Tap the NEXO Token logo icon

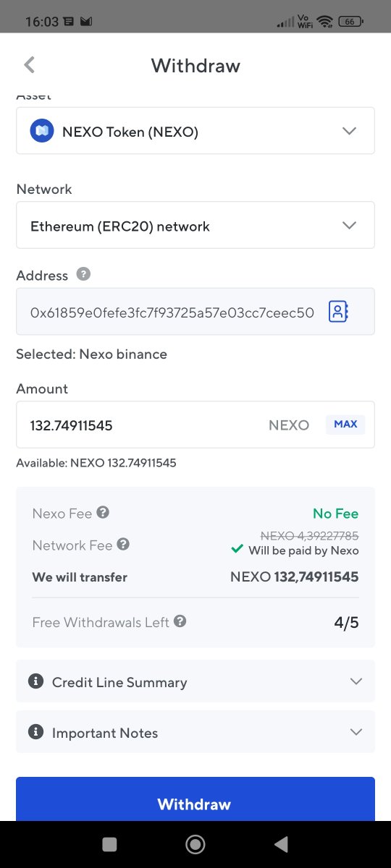click(x=42, y=131)
